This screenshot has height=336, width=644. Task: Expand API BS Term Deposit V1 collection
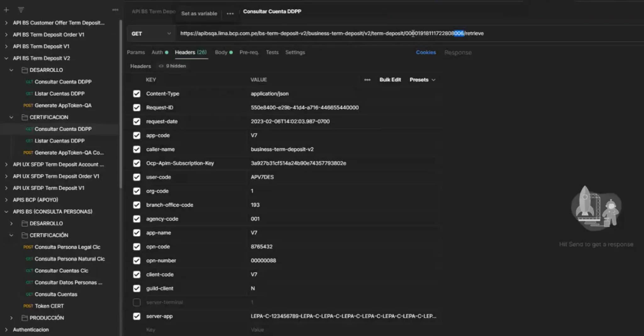[6, 46]
